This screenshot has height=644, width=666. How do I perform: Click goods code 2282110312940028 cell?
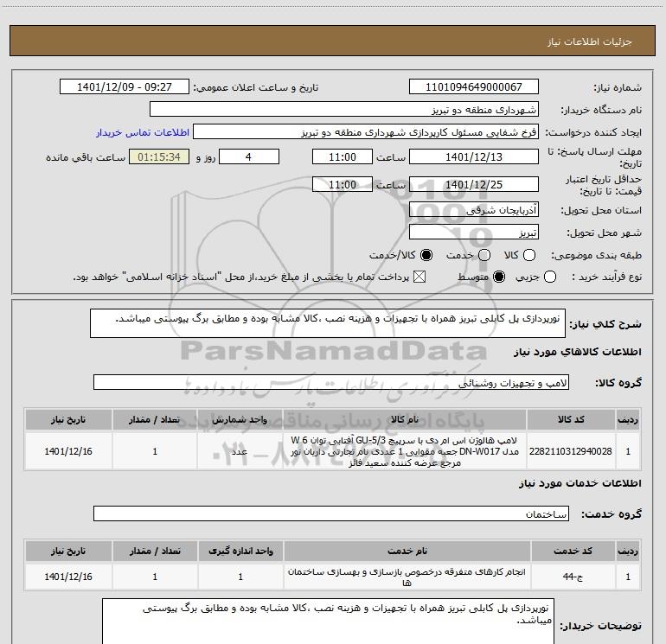[571, 451]
